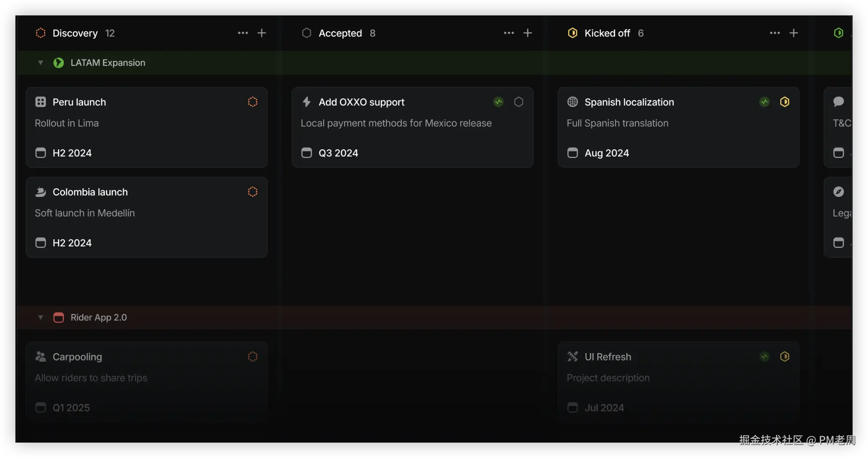Change Peru launch discovery status indicator
The width and height of the screenshot is (868, 458).
(253, 102)
